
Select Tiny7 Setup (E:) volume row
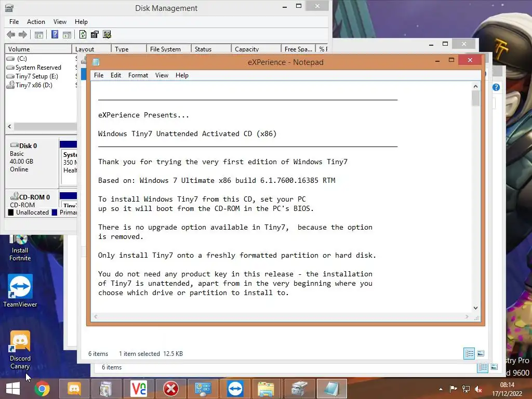pos(41,76)
